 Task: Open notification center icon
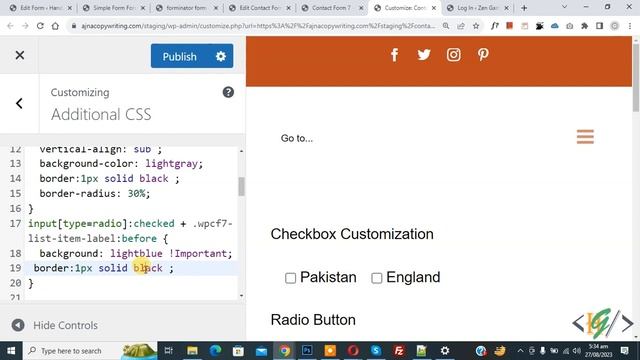[x=624, y=351]
